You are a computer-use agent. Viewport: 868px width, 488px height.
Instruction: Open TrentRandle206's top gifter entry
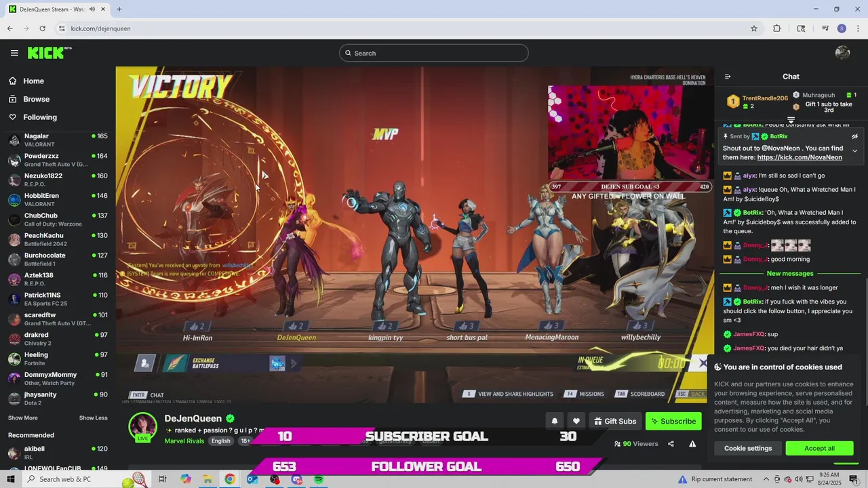(757, 102)
